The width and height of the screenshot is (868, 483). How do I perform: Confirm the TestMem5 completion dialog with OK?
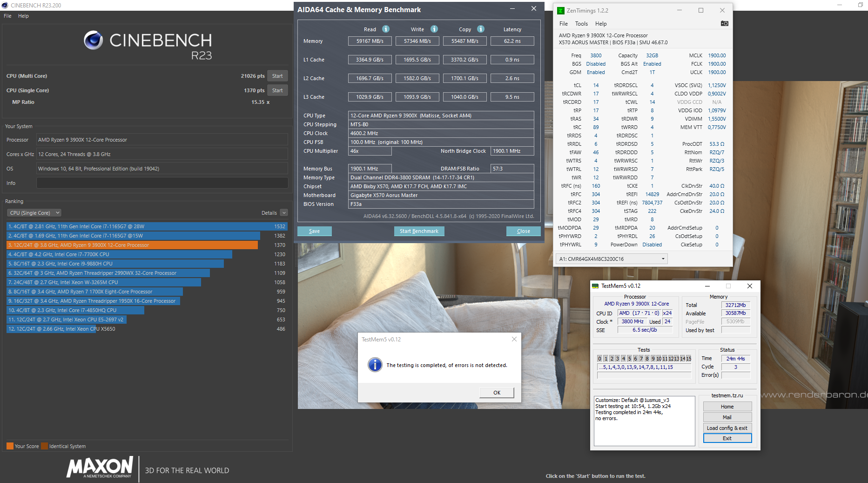(497, 393)
